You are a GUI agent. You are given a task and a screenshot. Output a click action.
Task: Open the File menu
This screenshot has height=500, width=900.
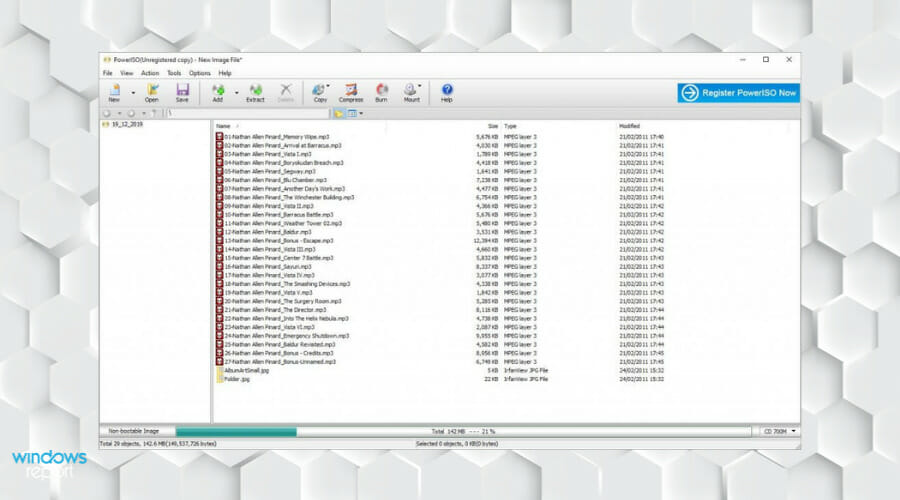pyautogui.click(x=107, y=73)
